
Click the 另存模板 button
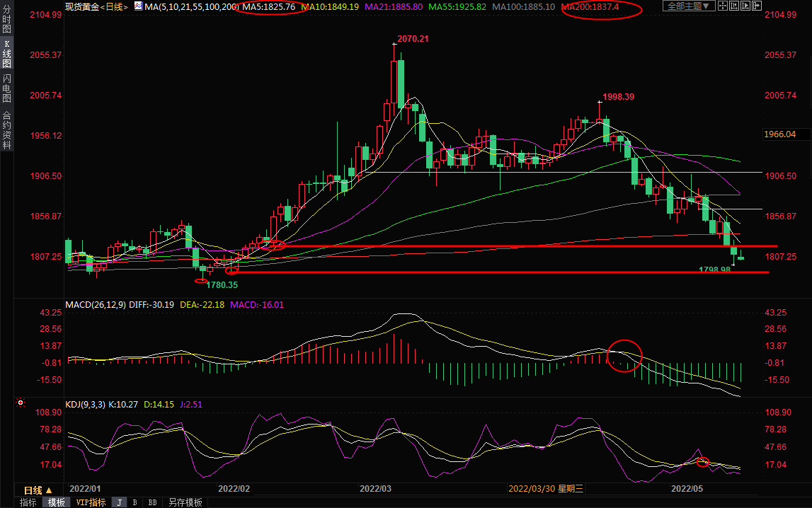[185, 502]
